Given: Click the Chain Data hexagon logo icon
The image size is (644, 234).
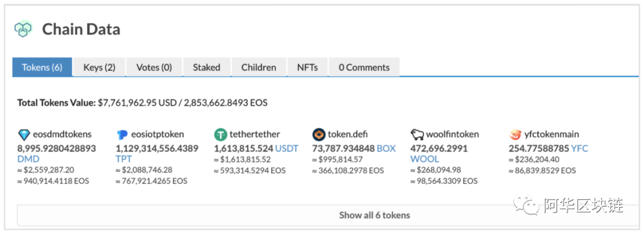Looking at the screenshot, I should (x=23, y=29).
